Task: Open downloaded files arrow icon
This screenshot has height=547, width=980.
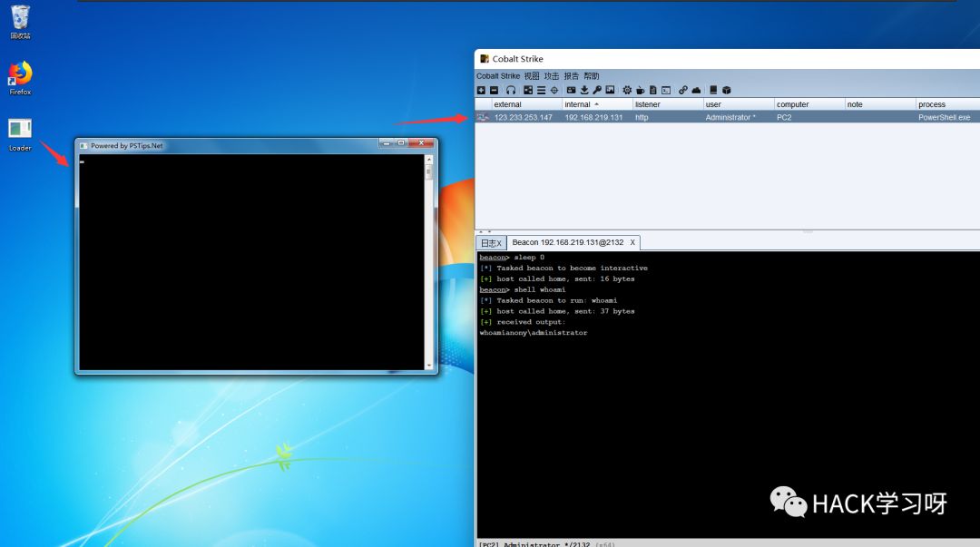Action: coord(584,90)
